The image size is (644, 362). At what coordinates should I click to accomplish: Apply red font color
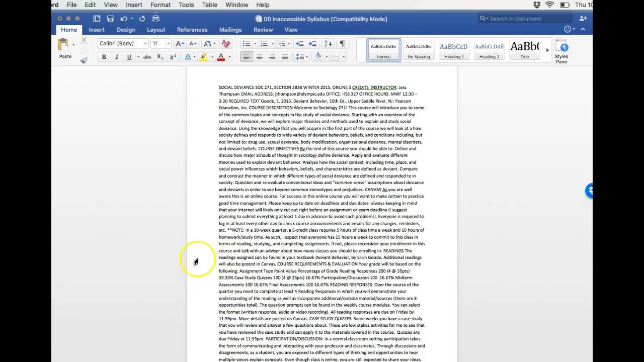221,57
